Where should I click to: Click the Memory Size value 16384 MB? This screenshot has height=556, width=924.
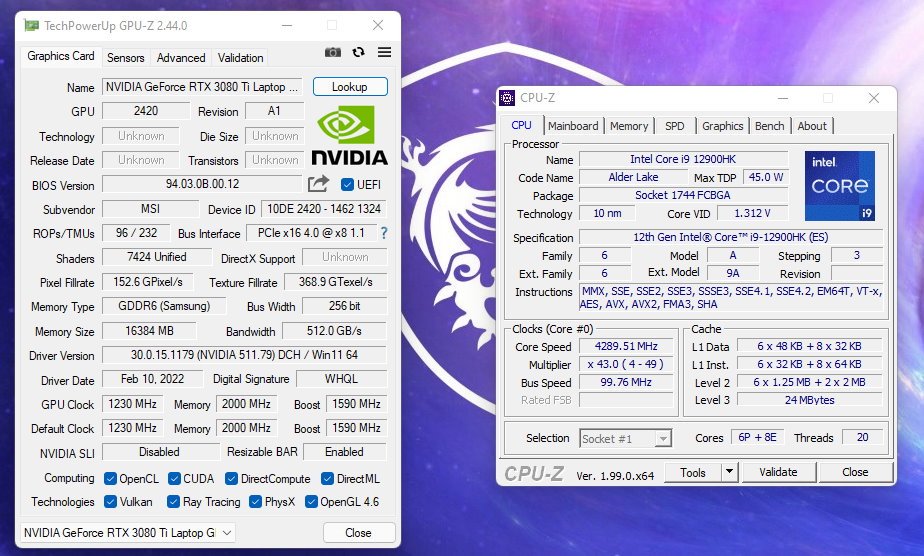click(x=150, y=330)
